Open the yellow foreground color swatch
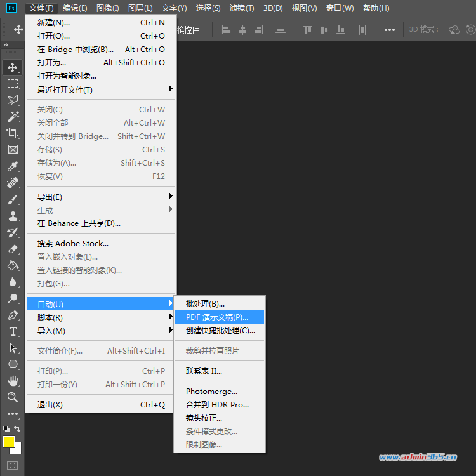Screen dimensions: 476x476 click(8, 442)
